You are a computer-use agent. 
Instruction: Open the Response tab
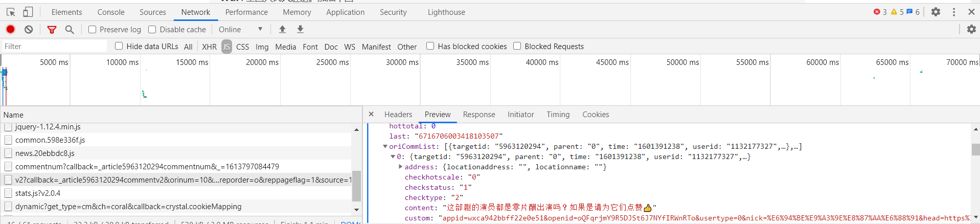(478, 115)
